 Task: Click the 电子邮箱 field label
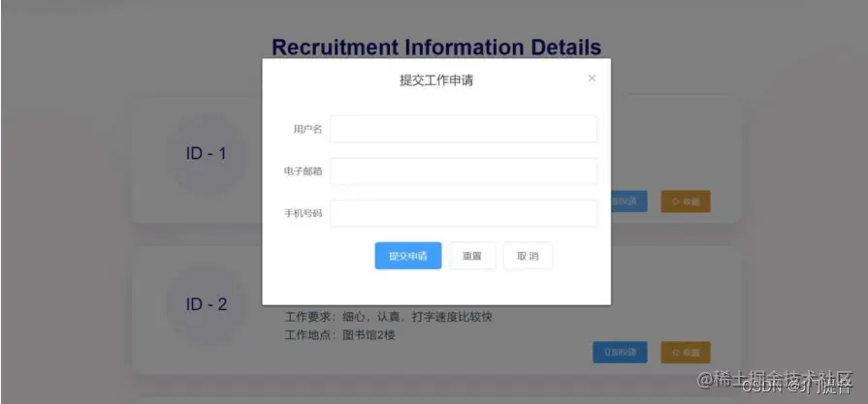(x=303, y=171)
